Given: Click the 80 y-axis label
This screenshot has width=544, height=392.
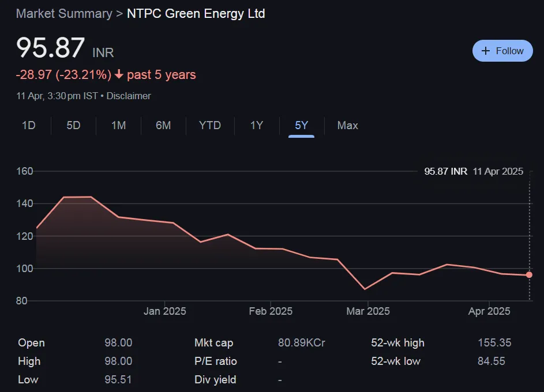Looking at the screenshot, I should (x=21, y=301).
